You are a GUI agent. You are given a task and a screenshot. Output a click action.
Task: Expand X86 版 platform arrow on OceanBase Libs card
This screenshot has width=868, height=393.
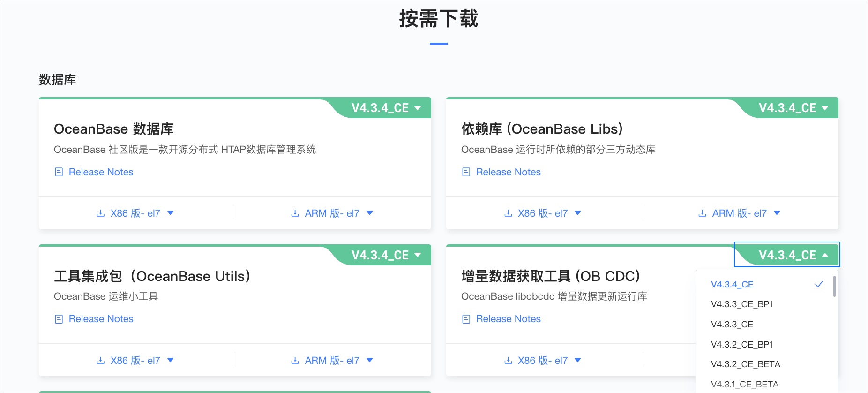(578, 213)
